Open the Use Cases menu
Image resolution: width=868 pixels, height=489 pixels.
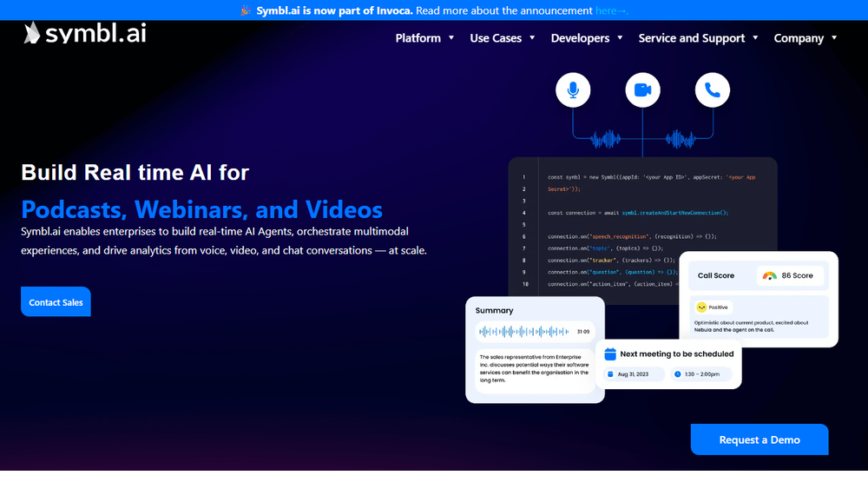click(496, 38)
